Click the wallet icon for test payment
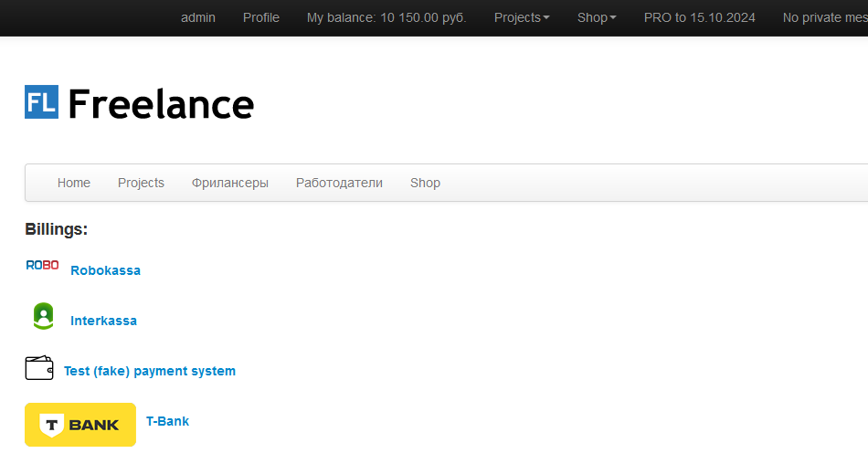This screenshot has width=868, height=464. pyautogui.click(x=39, y=368)
